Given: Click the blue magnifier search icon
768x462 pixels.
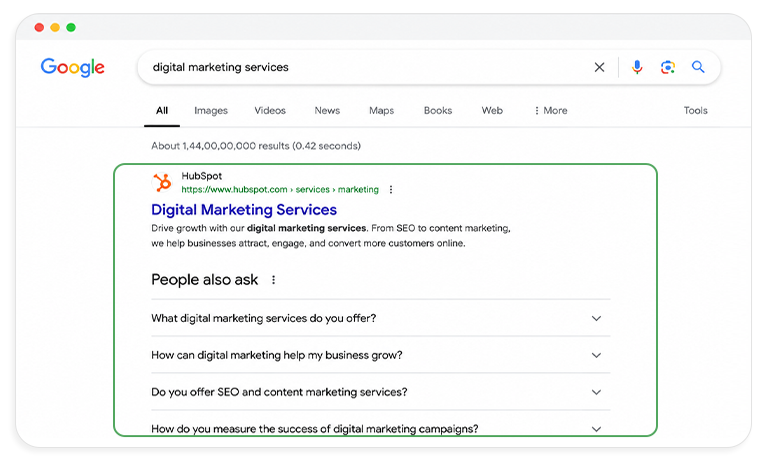Looking at the screenshot, I should [698, 67].
